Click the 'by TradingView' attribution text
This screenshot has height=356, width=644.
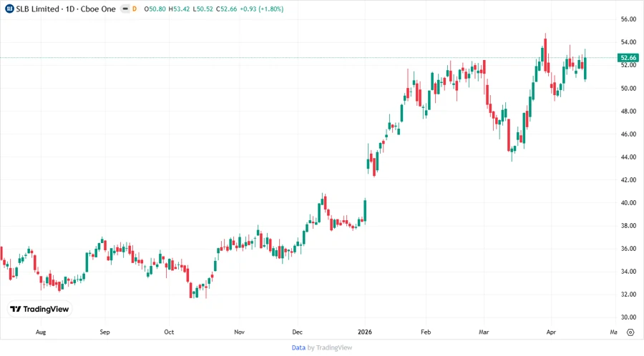tap(330, 348)
